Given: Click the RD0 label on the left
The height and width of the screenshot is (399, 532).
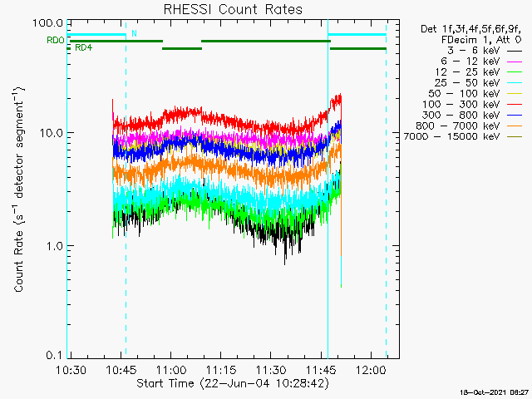Looking at the screenshot, I should coord(55,40).
